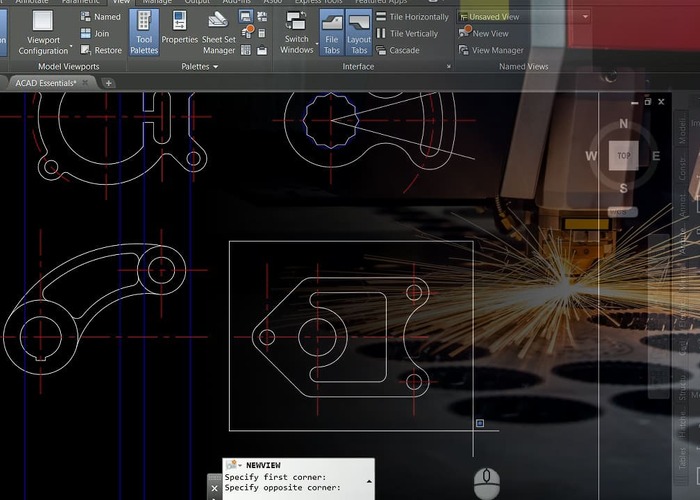Click New View label
Image resolution: width=700 pixels, height=500 pixels.
490,33
